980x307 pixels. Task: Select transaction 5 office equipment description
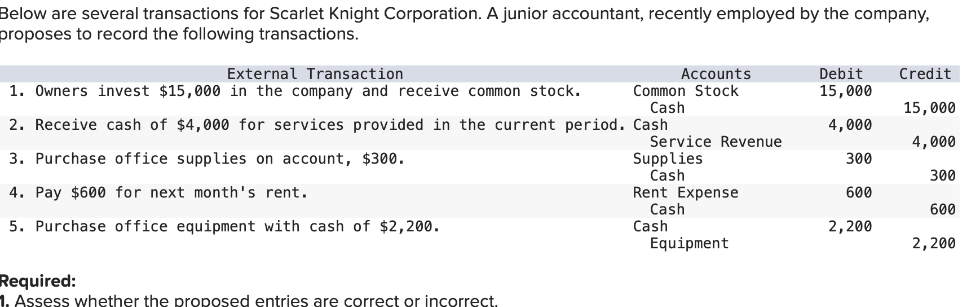coord(224,226)
